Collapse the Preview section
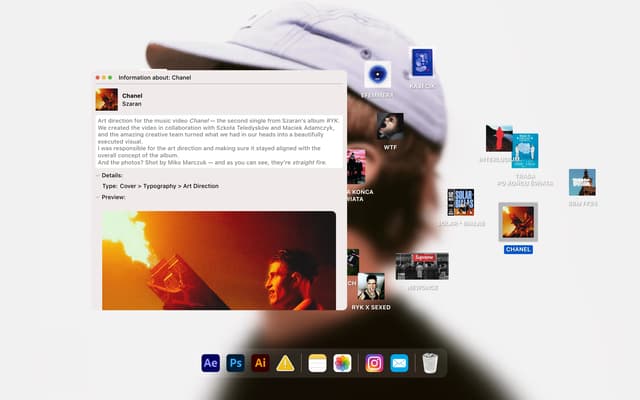The image size is (640, 400). 98,197
